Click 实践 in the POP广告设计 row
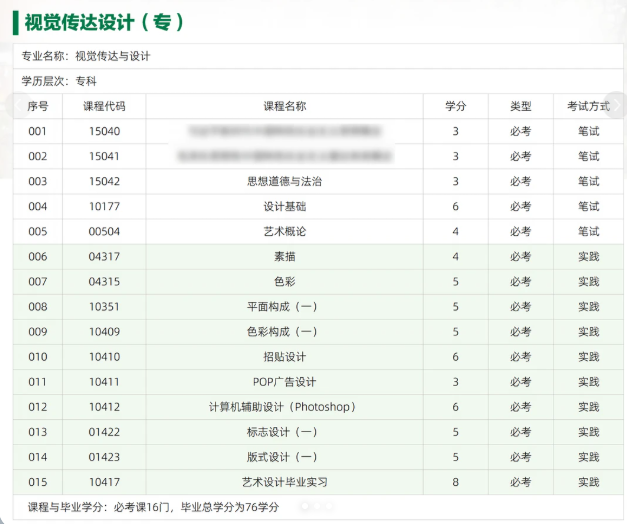Image resolution: width=627 pixels, height=524 pixels. (x=588, y=382)
